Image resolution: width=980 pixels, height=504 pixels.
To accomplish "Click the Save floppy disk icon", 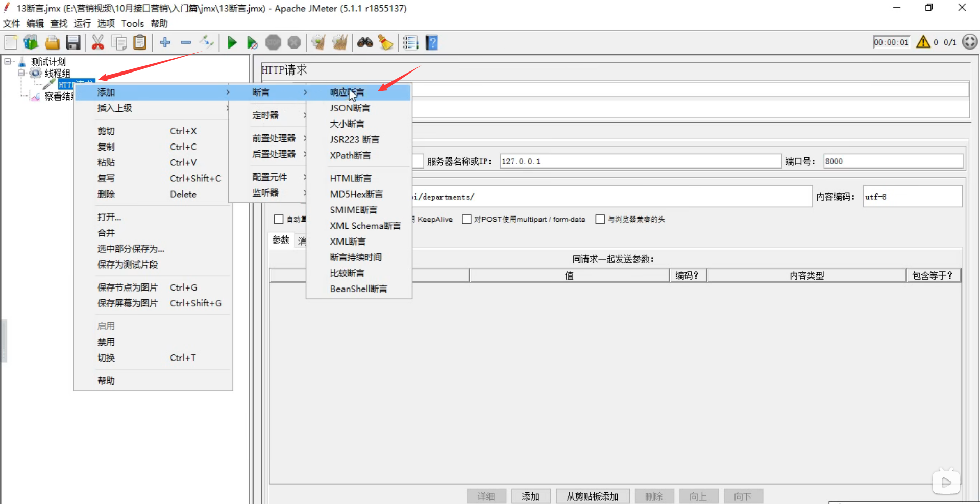I will point(73,42).
